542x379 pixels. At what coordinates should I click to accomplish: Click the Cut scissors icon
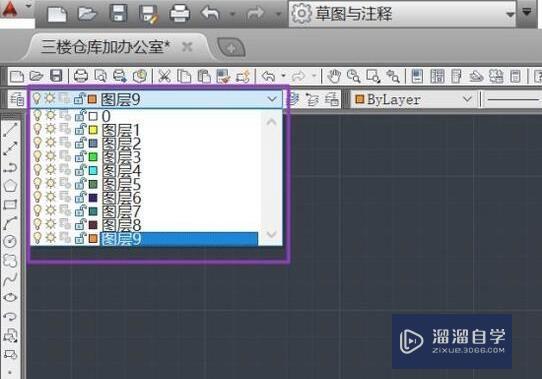pos(164,76)
